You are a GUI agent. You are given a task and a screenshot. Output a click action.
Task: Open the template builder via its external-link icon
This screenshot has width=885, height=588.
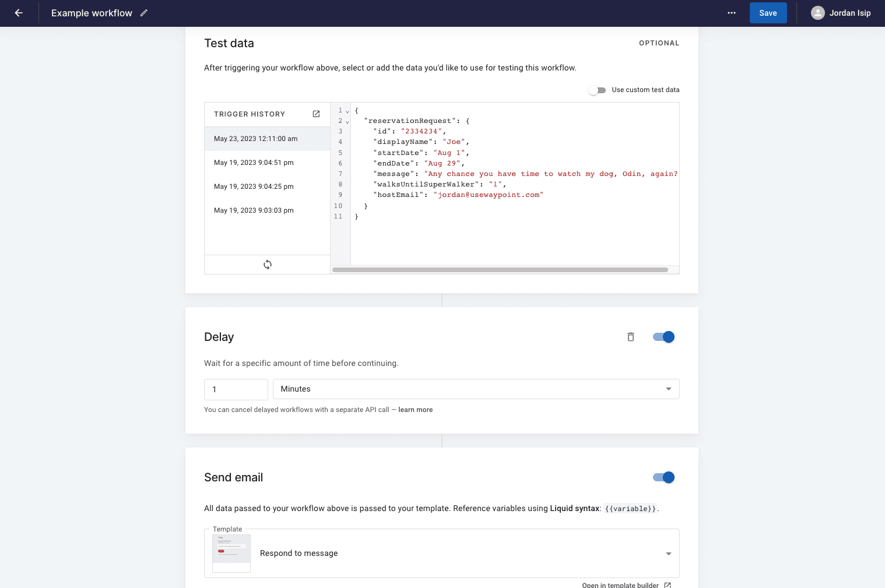[667, 585]
